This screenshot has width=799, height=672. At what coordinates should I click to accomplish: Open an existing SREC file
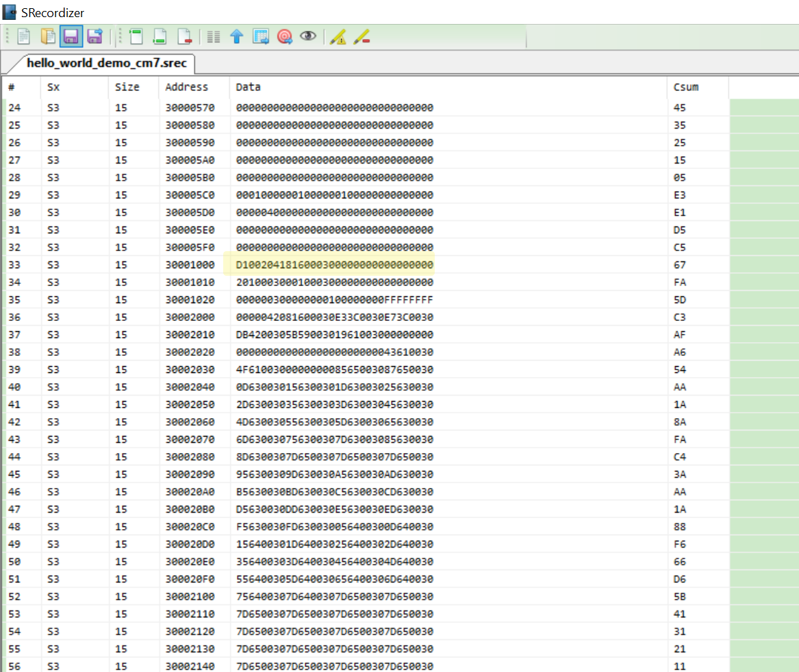47,36
